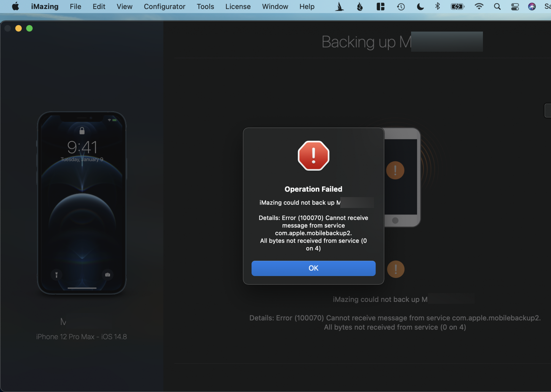Click the partially visible button at right window edge

click(548, 110)
